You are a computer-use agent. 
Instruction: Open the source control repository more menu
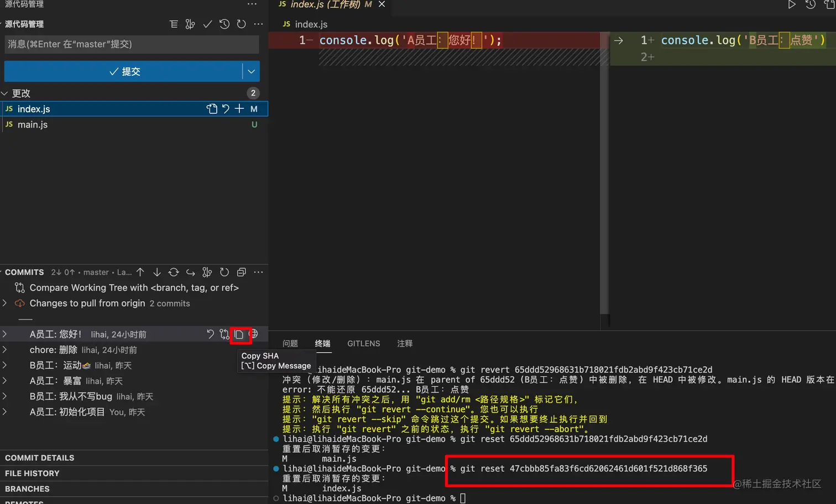point(258,24)
